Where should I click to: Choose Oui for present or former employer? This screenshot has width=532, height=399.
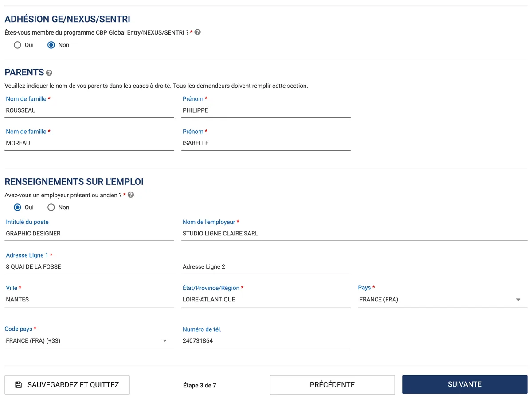click(x=17, y=207)
